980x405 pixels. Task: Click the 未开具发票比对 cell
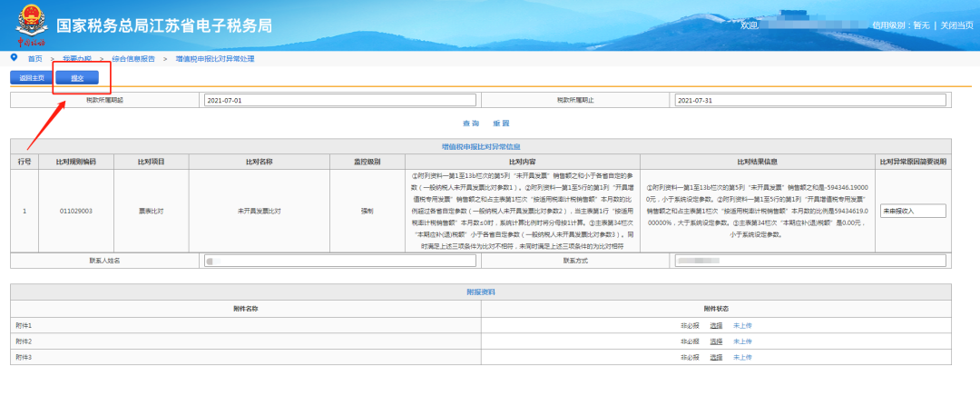[260, 212]
